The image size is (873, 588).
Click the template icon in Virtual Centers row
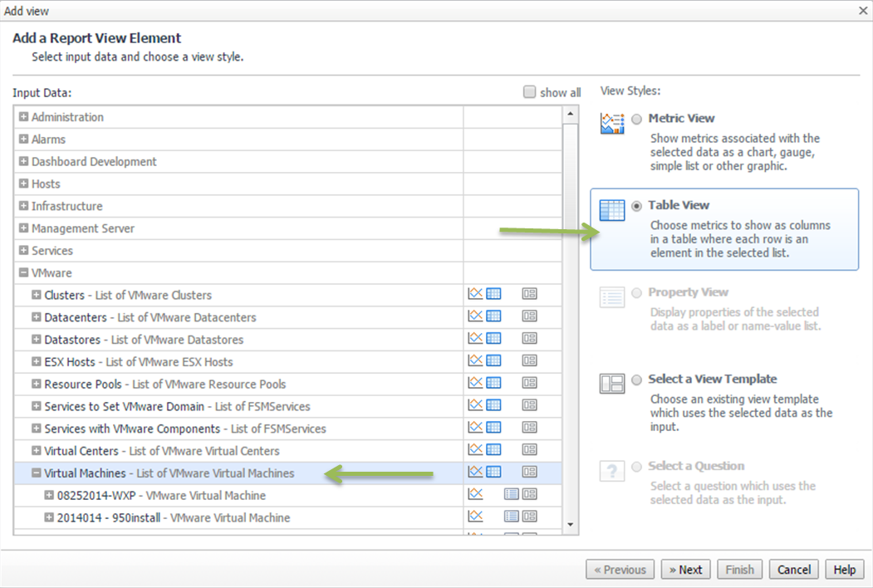tap(529, 450)
